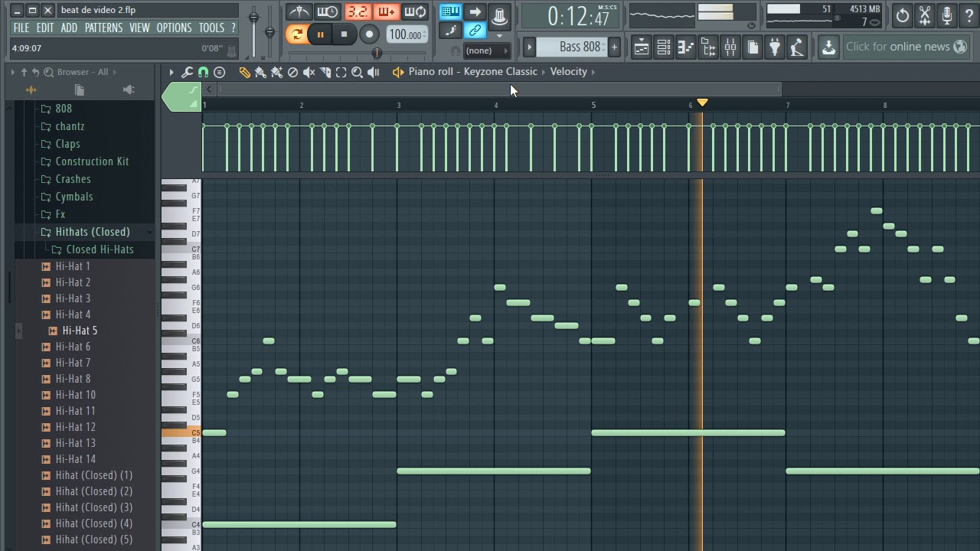Open the piano roll stamp tool
This screenshot has height=551, width=980.
tap(219, 72)
